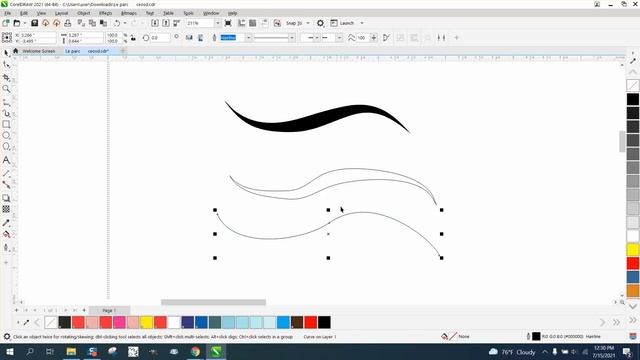This screenshot has height=360, width=640.
Task: Select the Rectangle tool
Action: pyautogui.click(x=6, y=124)
